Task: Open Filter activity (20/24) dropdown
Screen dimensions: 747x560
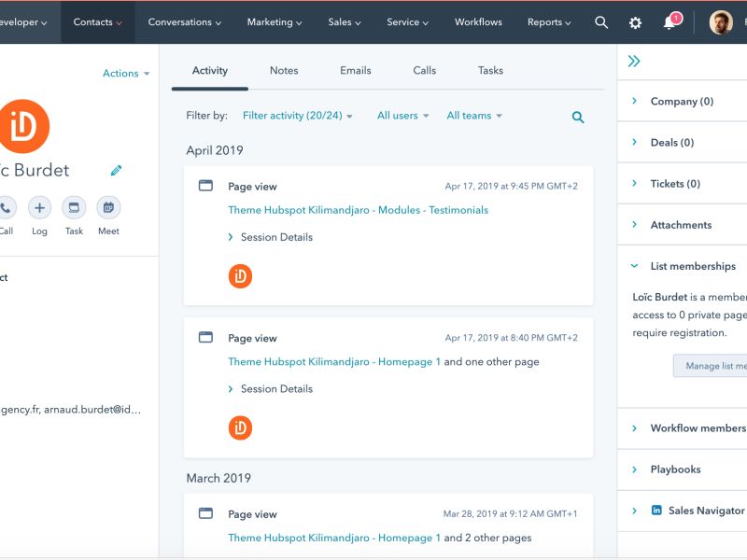Action: pyautogui.click(x=297, y=116)
